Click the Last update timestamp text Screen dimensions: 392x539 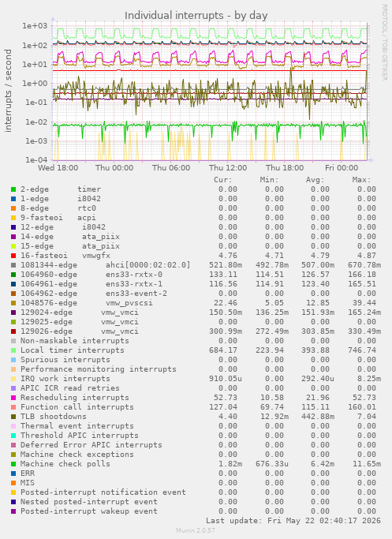pos(293,521)
